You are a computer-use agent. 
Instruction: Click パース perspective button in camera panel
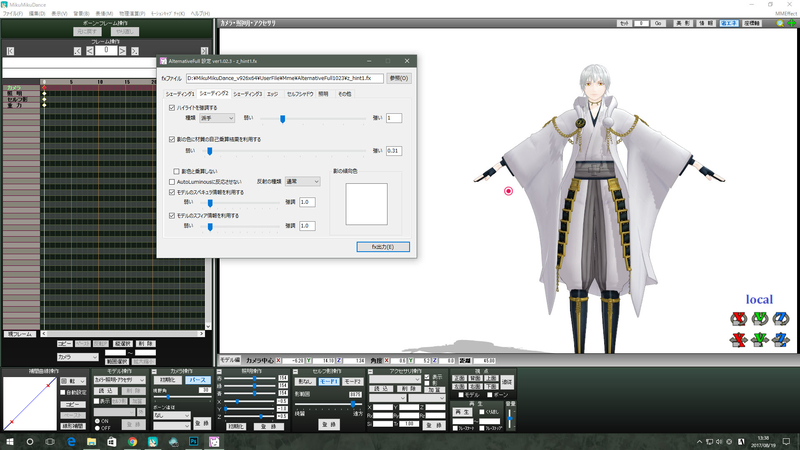coord(197,381)
